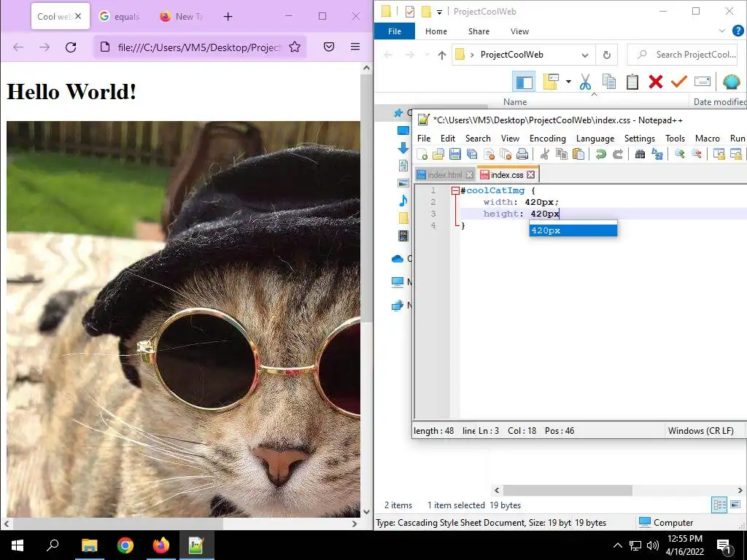Viewport: 747px width, 560px height.
Task: Open the Explorer View ribbon tab
Action: pos(519,31)
